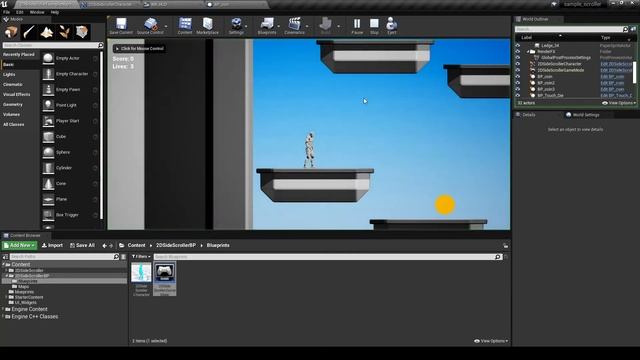Screen dimensions: 640x360
Task: Toggle visibility eye for RenderFX folder
Action: 518,52
